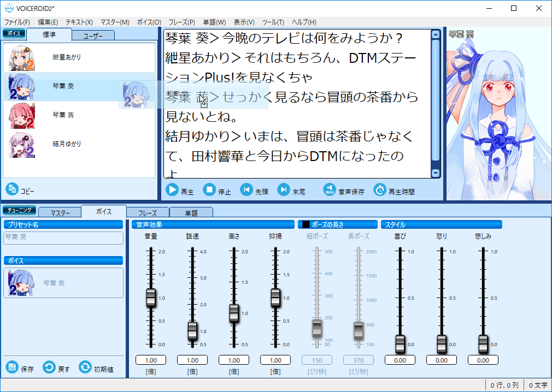The width and height of the screenshot is (552, 392).
Task: Click the 喜び value field
Action: (x=400, y=360)
